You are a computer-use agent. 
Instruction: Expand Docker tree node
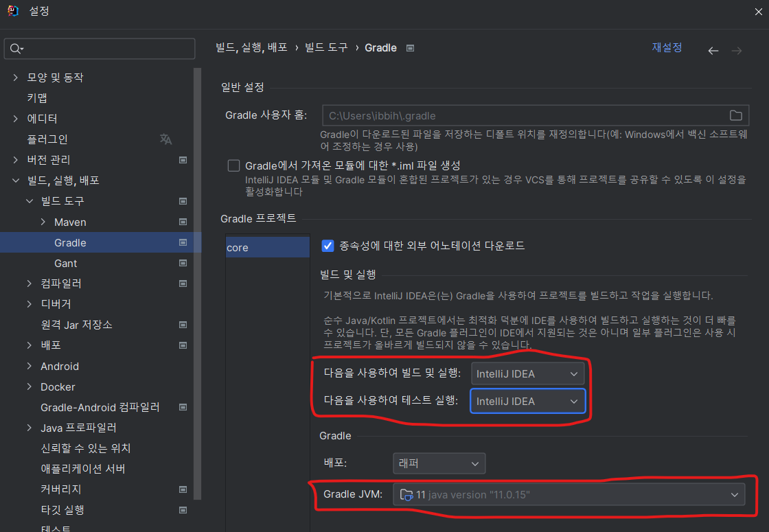click(x=30, y=386)
